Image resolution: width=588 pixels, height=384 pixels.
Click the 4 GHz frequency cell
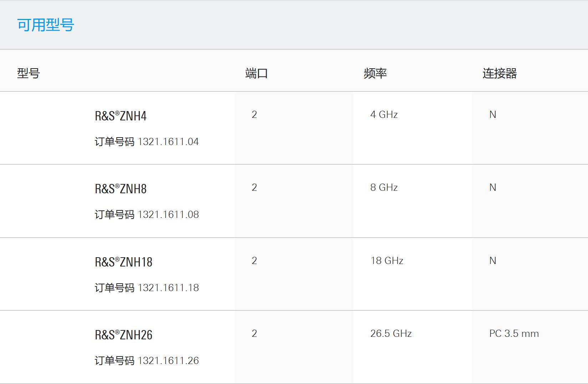[384, 115]
